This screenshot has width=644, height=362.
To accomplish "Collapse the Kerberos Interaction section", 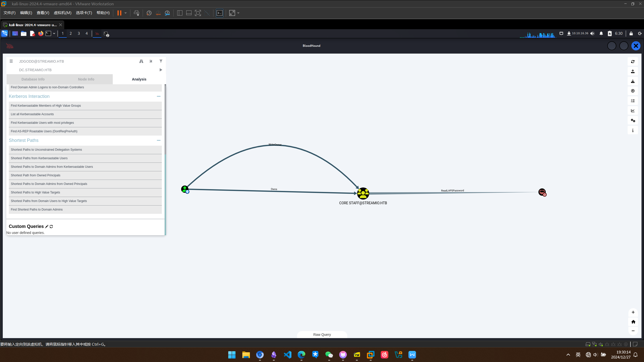I will click(159, 96).
